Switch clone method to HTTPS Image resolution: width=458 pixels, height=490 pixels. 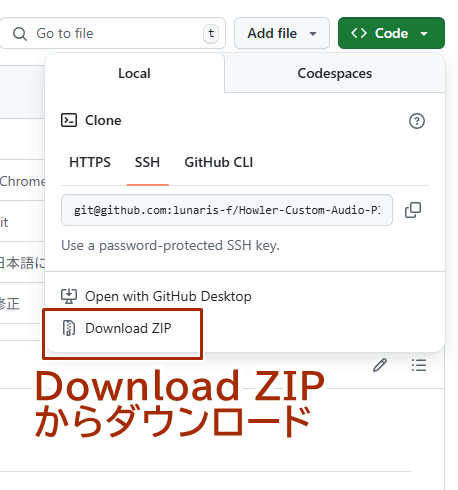(90, 163)
